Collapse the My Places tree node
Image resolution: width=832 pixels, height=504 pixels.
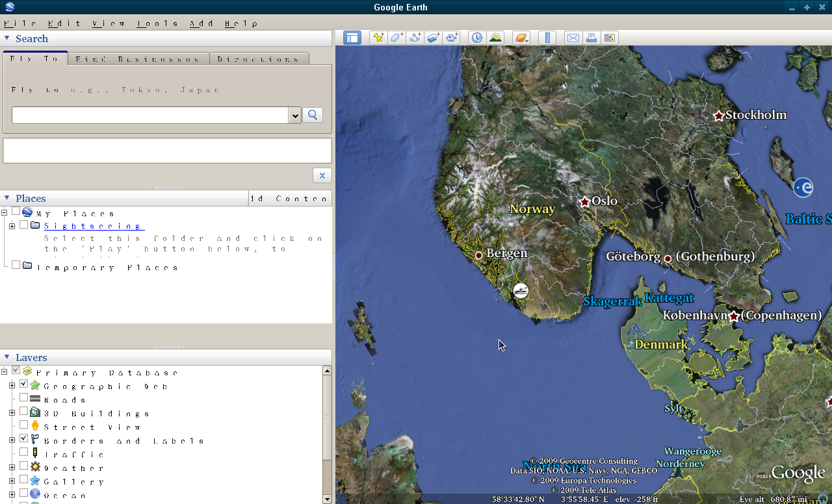[4, 212]
